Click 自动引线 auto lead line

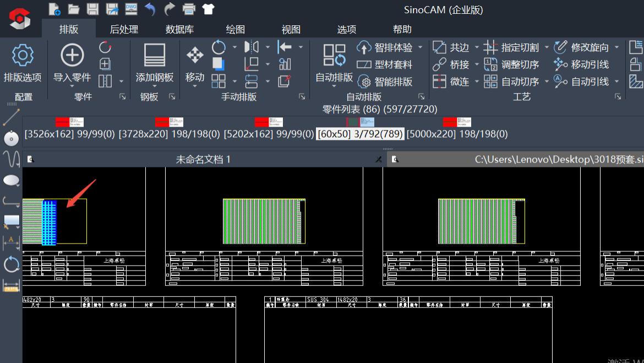pyautogui.click(x=581, y=82)
